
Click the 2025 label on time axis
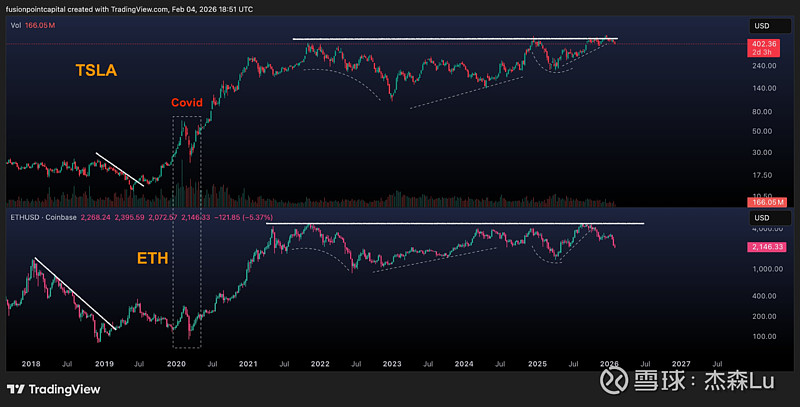coord(537,364)
